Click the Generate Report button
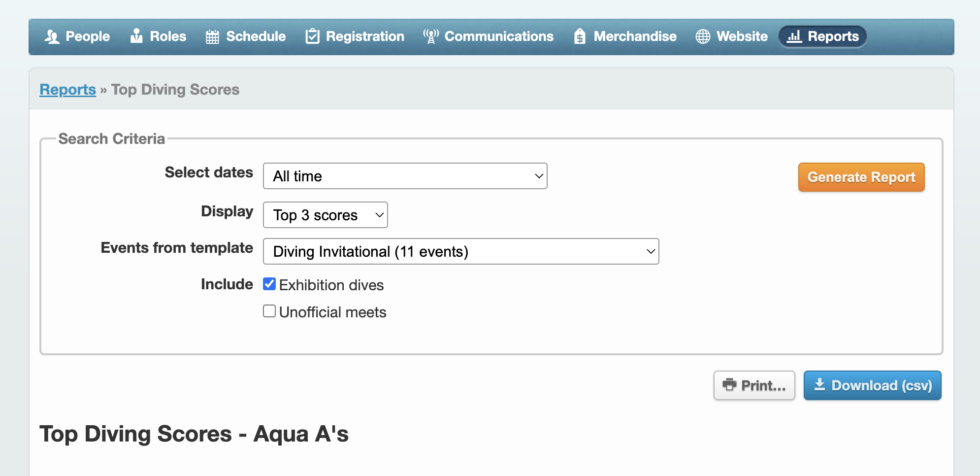The height and width of the screenshot is (476, 980). [861, 177]
